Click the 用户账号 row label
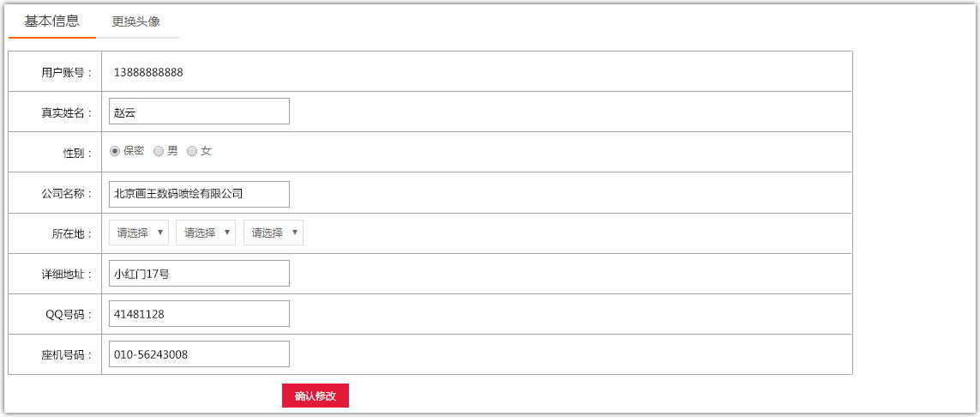The image size is (980, 417). [66, 72]
